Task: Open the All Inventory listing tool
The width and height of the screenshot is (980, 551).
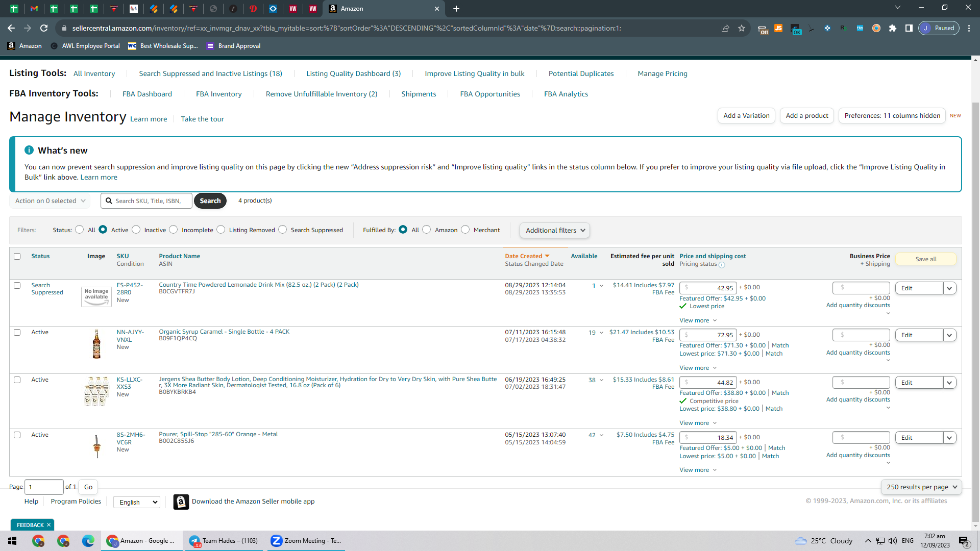Action: click(94, 73)
